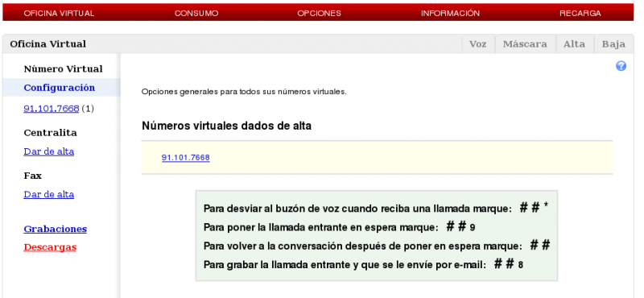Viewport: 644px width, 298px height.
Task: Switch to the Baja tab
Action: (x=613, y=44)
